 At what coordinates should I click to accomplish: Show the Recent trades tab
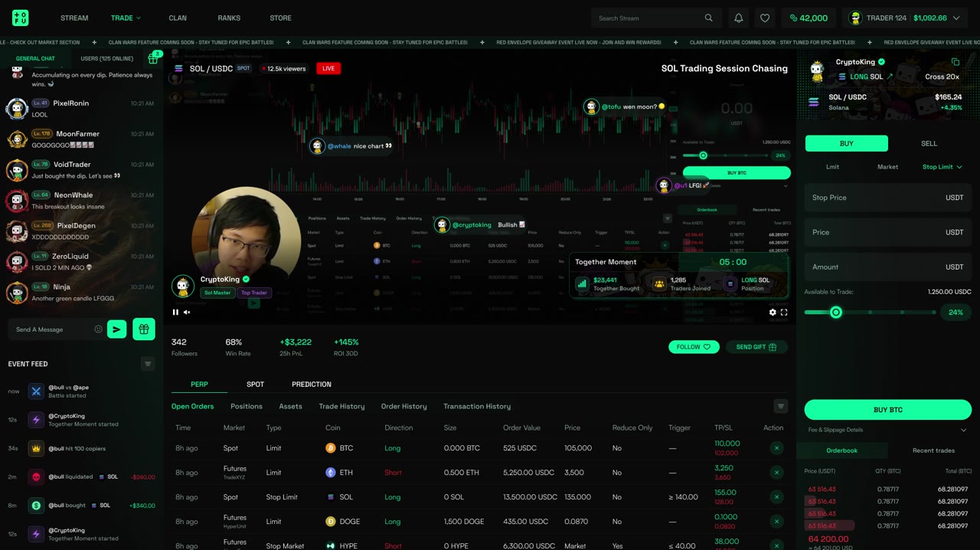pos(933,450)
